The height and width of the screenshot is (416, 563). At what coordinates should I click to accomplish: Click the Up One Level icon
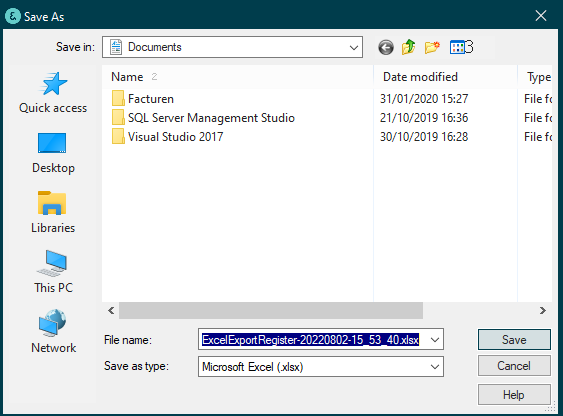coord(409,47)
